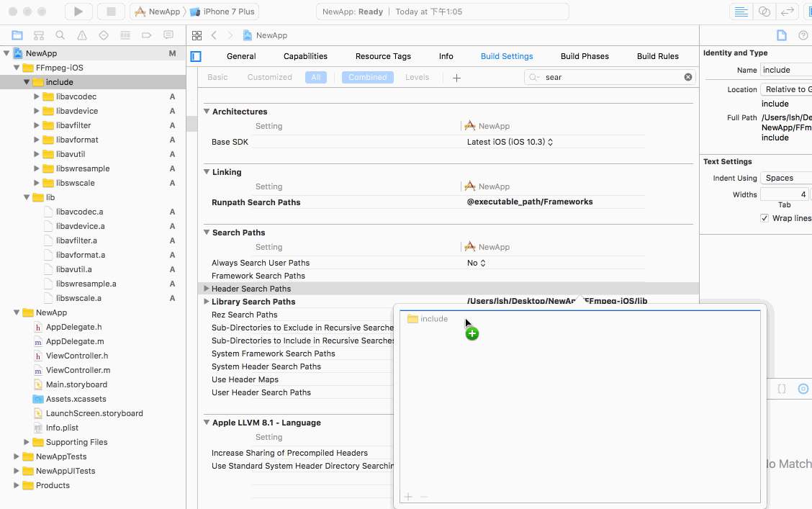This screenshot has height=509, width=812.
Task: Collapse the Architectures section
Action: pyautogui.click(x=207, y=112)
